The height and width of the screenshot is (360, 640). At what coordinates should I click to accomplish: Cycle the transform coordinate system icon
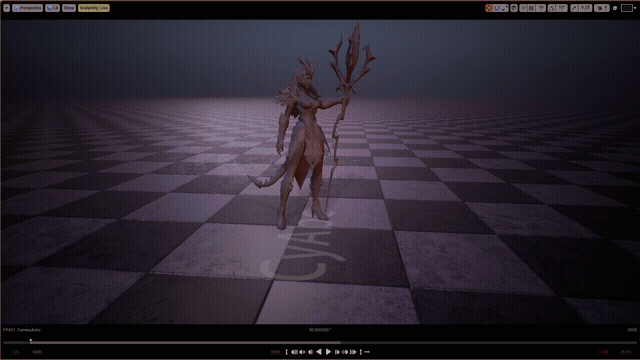coord(514,8)
